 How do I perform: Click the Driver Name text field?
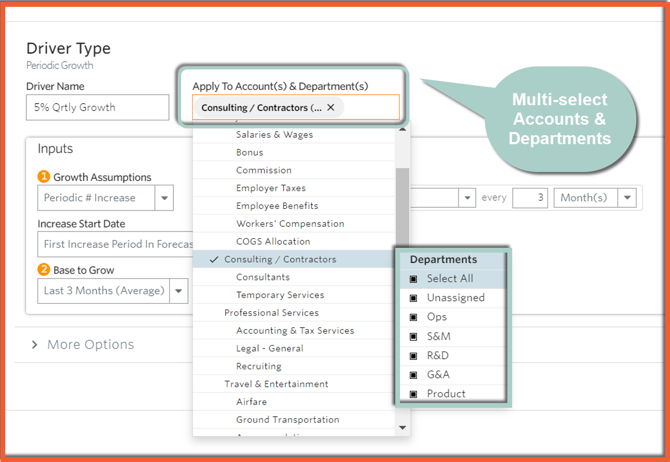[x=97, y=107]
